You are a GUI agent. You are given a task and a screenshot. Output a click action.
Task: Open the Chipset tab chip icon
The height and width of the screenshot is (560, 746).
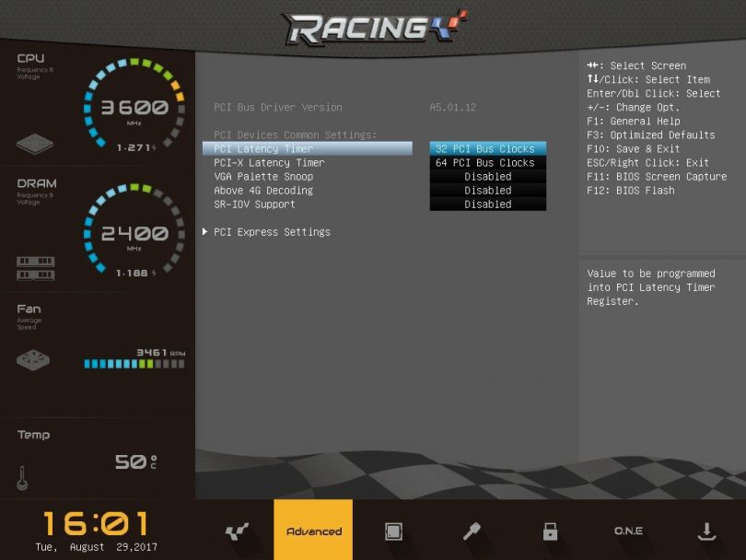[393, 531]
